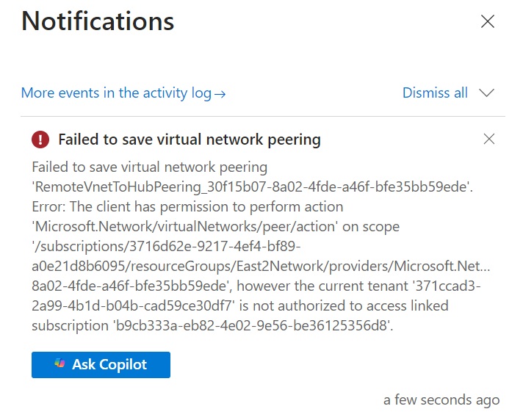Select the bold 'Failed to save virtual network peering' title
Screen dimensions: 523x420
tap(189, 139)
